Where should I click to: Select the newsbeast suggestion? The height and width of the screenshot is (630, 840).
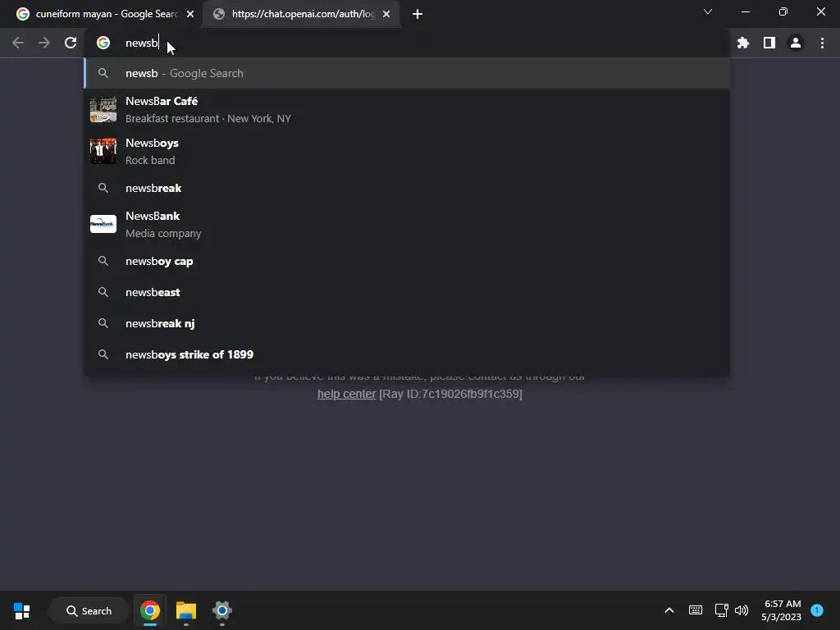tap(407, 293)
